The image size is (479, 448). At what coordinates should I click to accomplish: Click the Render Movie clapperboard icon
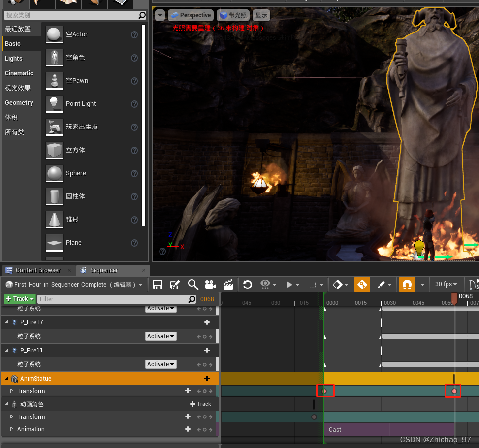point(228,285)
